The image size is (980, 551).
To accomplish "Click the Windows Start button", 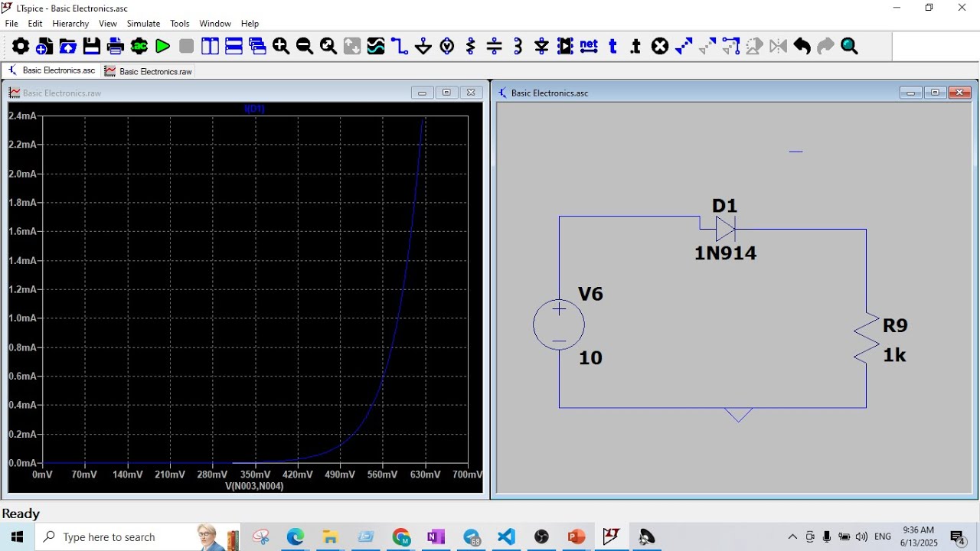I will coord(17,537).
